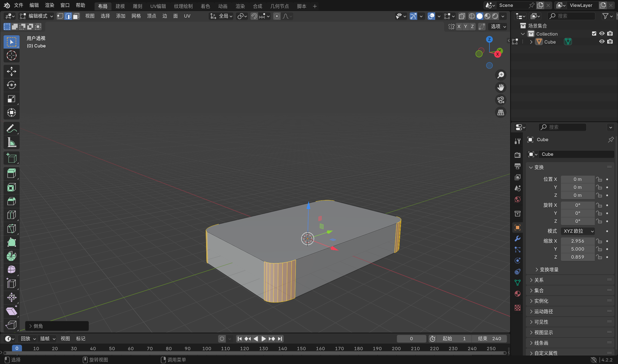Select the Move tool in toolbar
618x364 pixels.
[11, 71]
